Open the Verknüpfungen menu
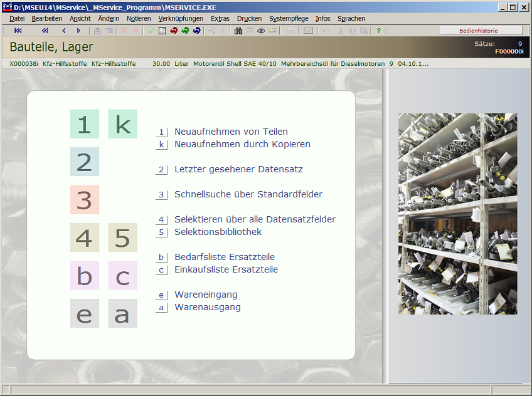The image size is (532, 396). [181, 19]
